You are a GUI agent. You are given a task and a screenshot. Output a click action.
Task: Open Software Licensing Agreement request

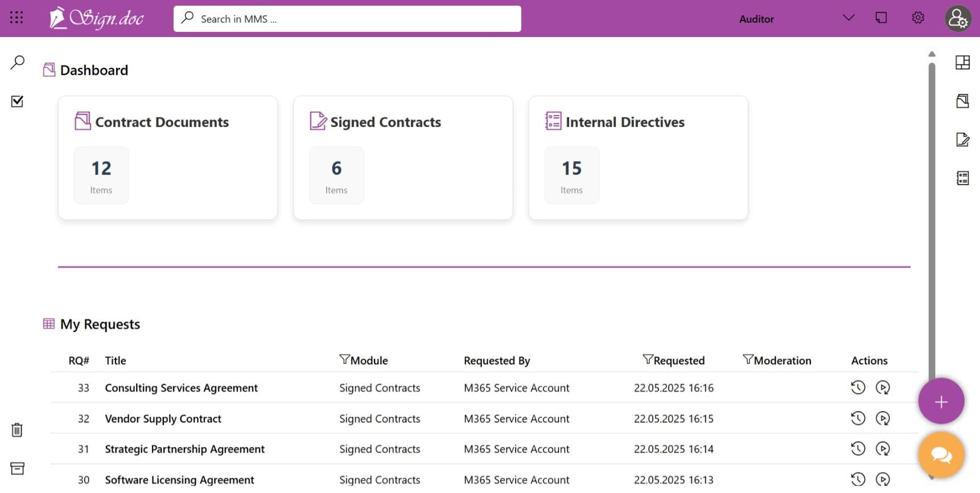(x=179, y=480)
